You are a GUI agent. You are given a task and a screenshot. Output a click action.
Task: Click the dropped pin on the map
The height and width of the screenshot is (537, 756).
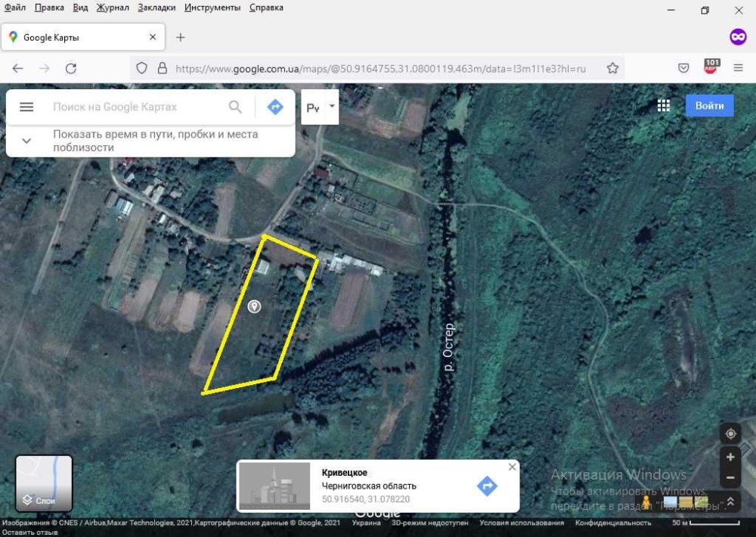coord(254,306)
